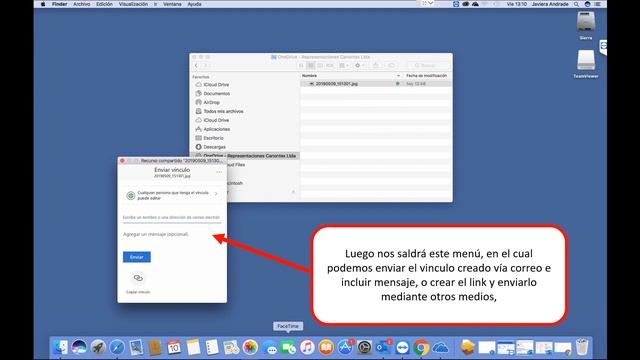
Task: Click Finder share toolbar button
Action: coord(376,66)
